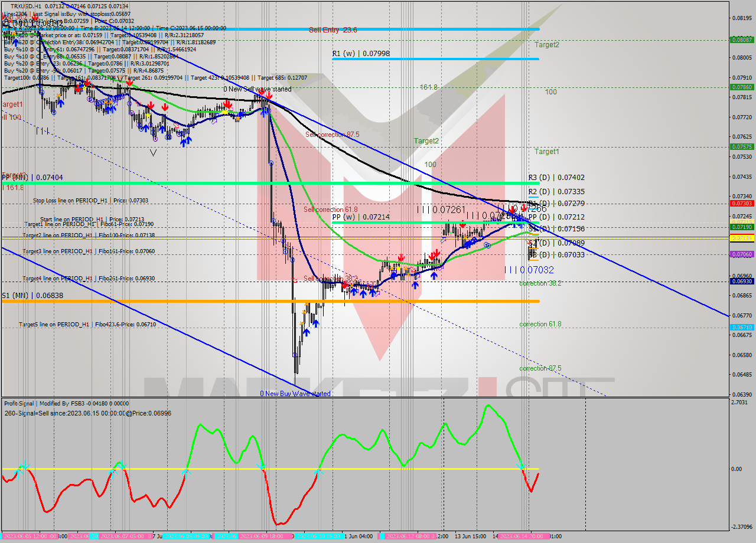The image size is (756, 543).
Task: Click the pink '2023.06.05 12:00' time marker
Action: (30, 536)
